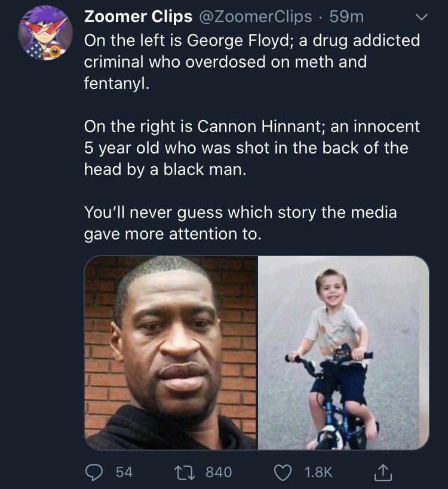Open the tweet via 59m timestamp
This screenshot has height=489, width=448.
(346, 17)
